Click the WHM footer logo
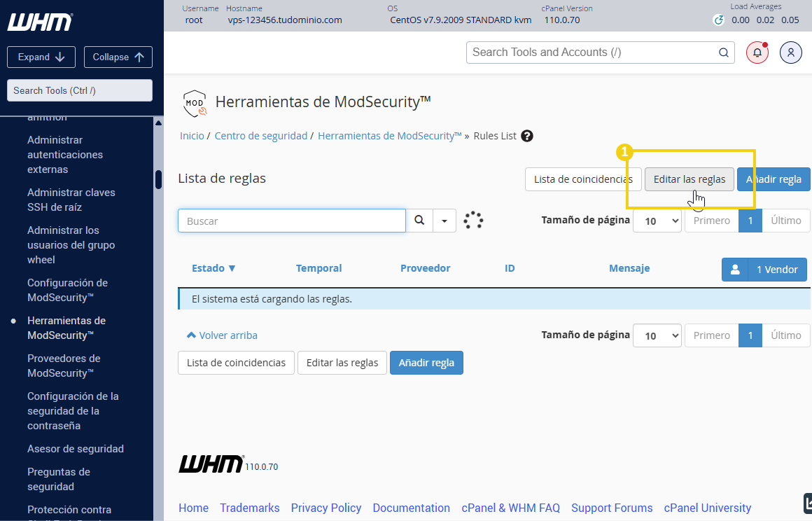 pos(211,464)
